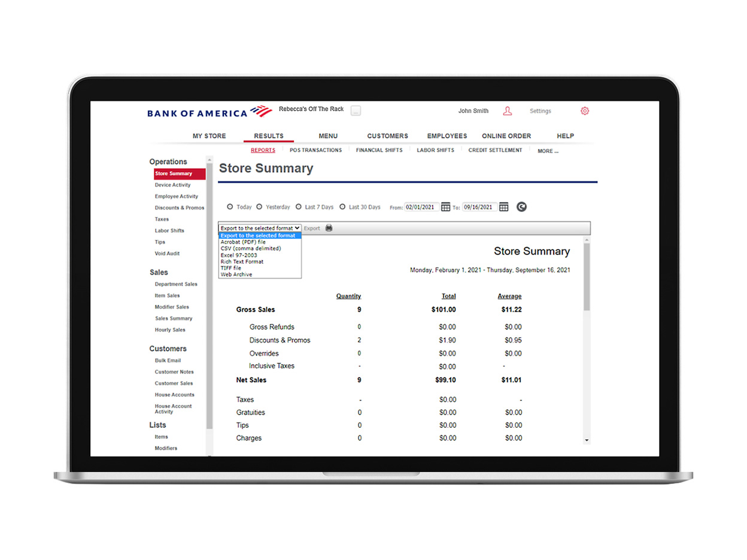Open the From date calendar picker
This screenshot has height=560, width=747.
[x=445, y=207]
